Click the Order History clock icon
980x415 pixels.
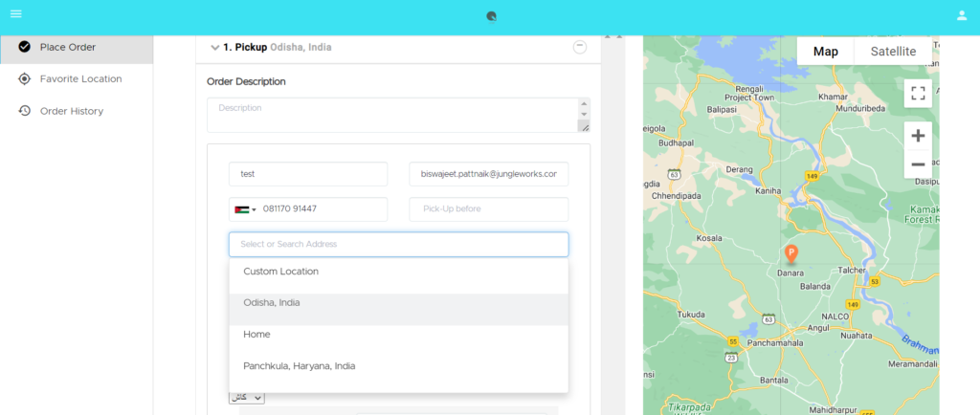[x=24, y=111]
